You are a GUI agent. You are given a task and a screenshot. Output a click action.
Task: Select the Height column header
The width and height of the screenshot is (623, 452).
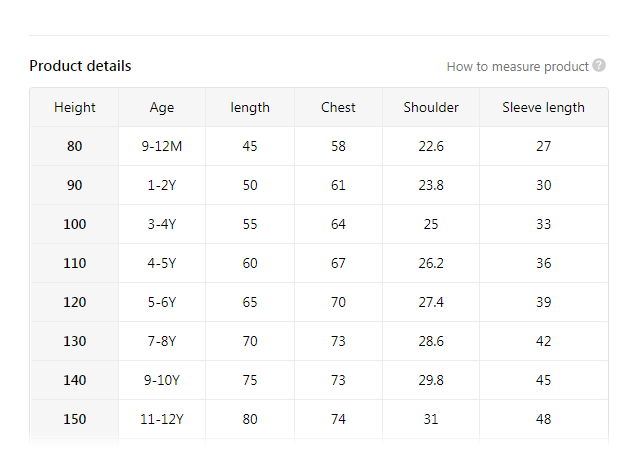[x=75, y=107]
